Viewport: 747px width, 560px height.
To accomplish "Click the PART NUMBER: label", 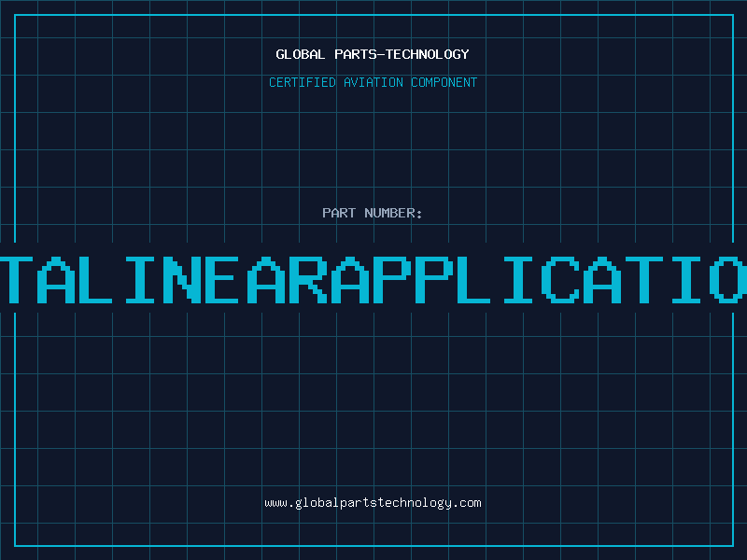I will [373, 213].
